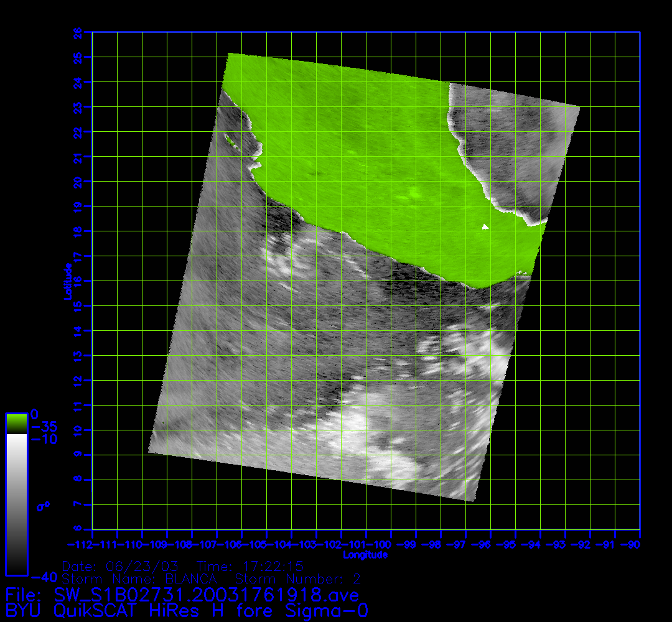Click the -100 longitude tick label
Image resolution: width=672 pixels, height=622 pixels.
pos(381,545)
